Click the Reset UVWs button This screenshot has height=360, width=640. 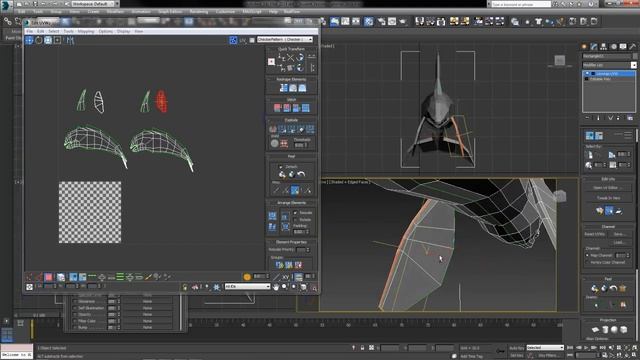pos(594,234)
